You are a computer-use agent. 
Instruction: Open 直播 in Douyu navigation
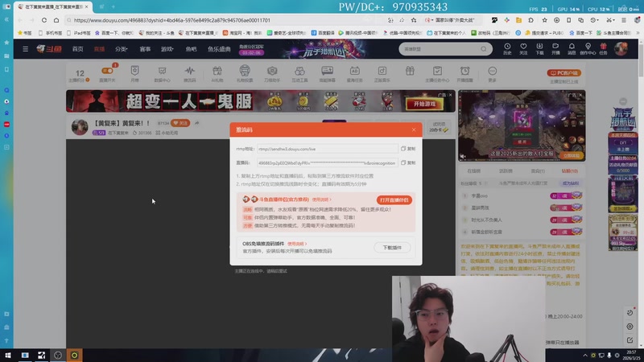99,49
